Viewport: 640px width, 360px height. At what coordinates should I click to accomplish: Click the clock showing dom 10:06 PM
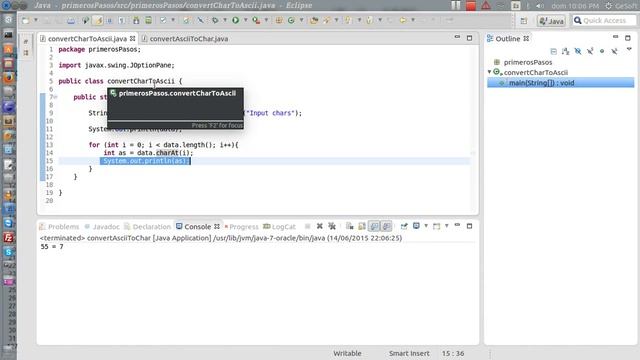click(x=576, y=6)
